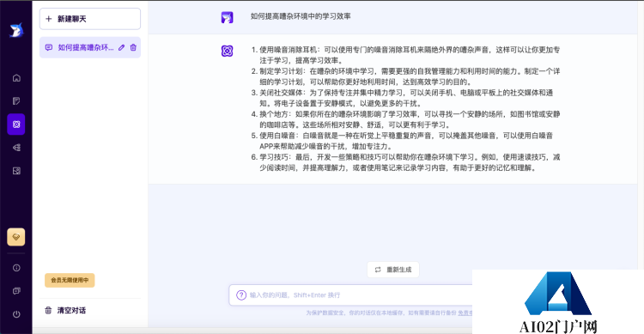Open the writing notes icon in sidebar
The height and width of the screenshot is (334, 644).
(x=16, y=101)
